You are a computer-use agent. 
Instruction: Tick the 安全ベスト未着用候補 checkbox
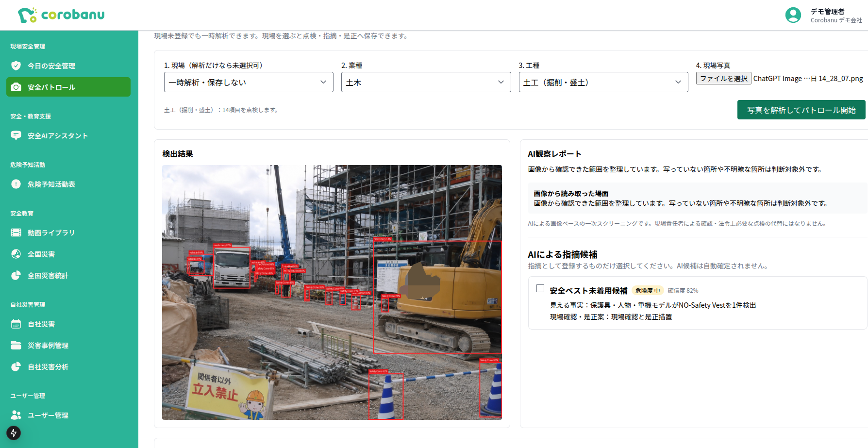[540, 289]
